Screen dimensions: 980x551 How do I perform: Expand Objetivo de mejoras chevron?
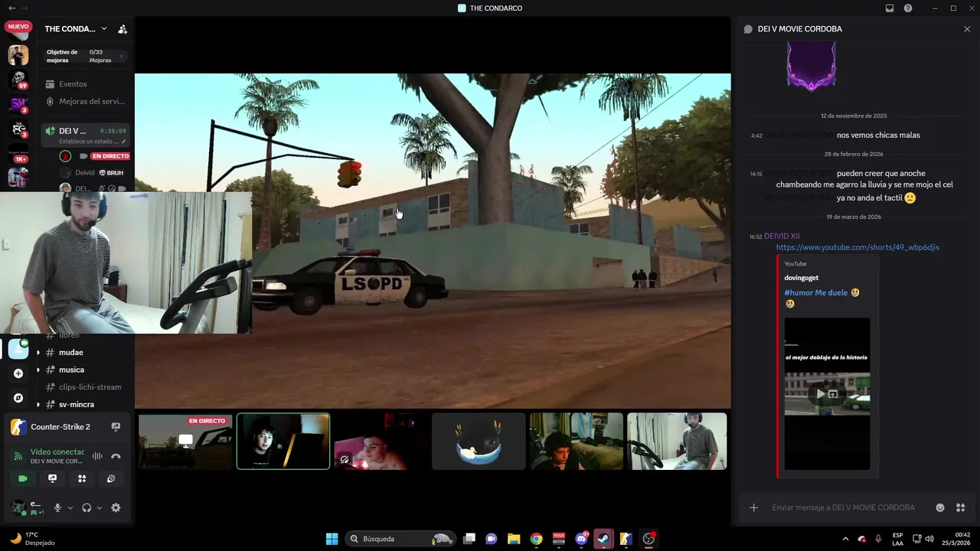(x=121, y=57)
